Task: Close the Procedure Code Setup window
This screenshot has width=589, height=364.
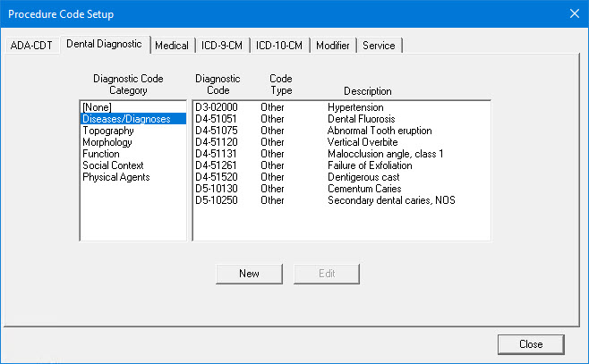Action: 531,343
